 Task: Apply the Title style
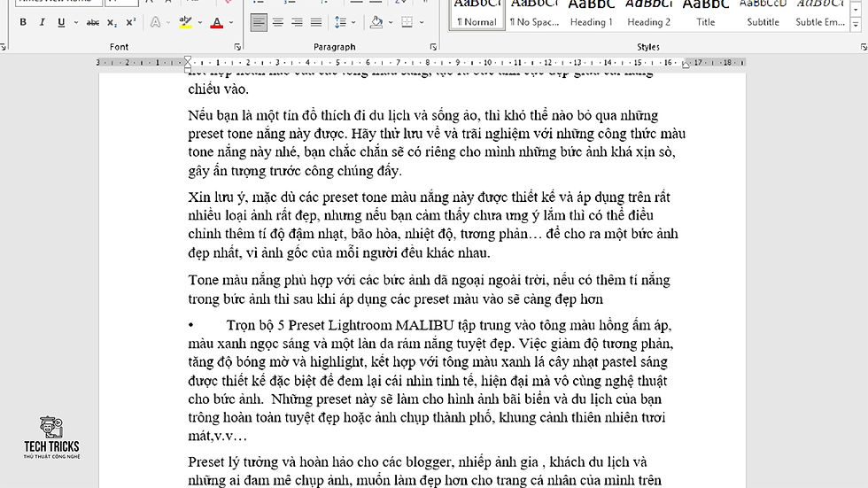(x=706, y=14)
